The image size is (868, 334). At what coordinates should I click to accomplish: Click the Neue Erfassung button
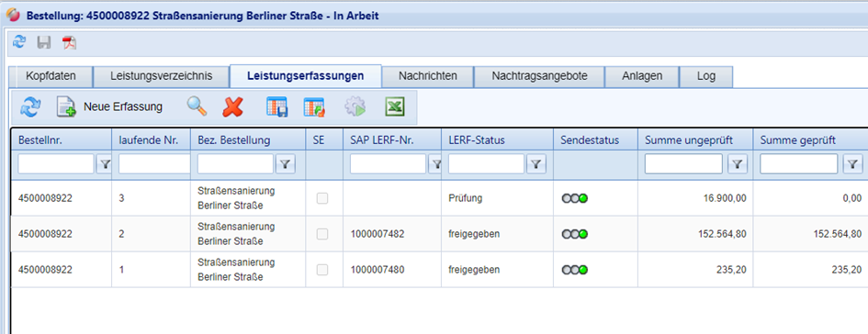pos(109,106)
